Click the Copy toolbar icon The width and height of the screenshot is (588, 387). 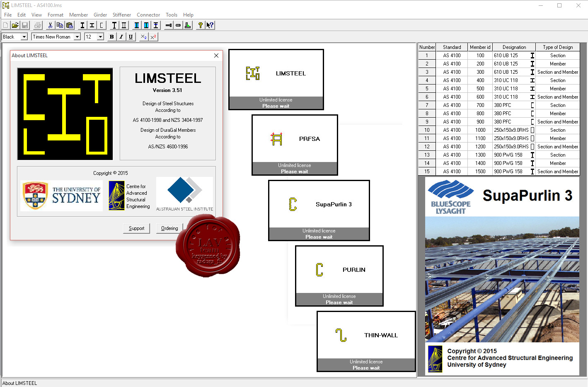(60, 25)
